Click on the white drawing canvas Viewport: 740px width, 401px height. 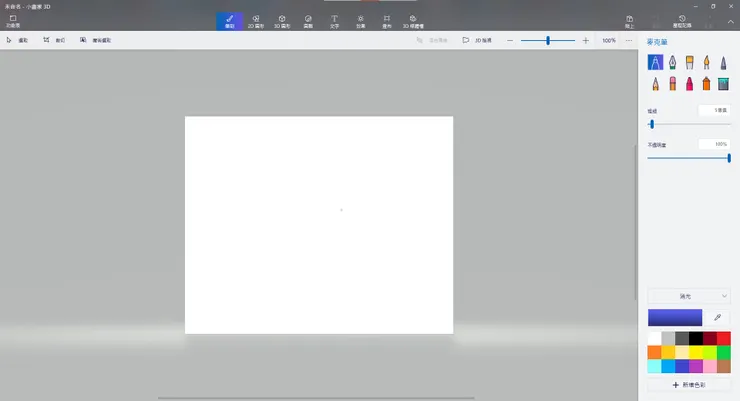319,225
